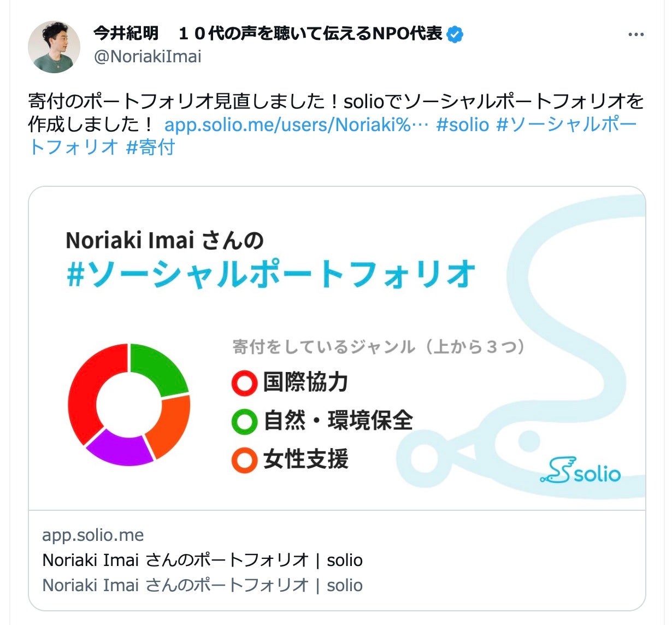This screenshot has height=625, width=672.
Task: Click the red circle beside 国際協力
Action: 244,382
